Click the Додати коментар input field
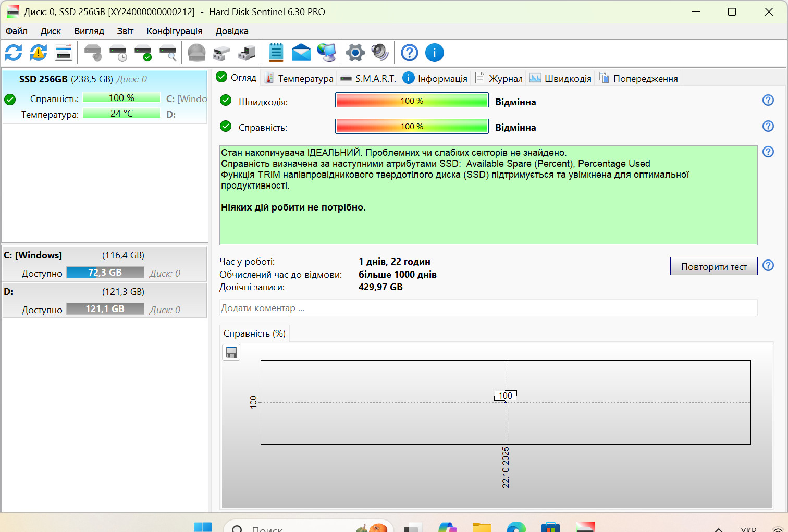Image resolution: width=788 pixels, height=532 pixels. (488, 308)
